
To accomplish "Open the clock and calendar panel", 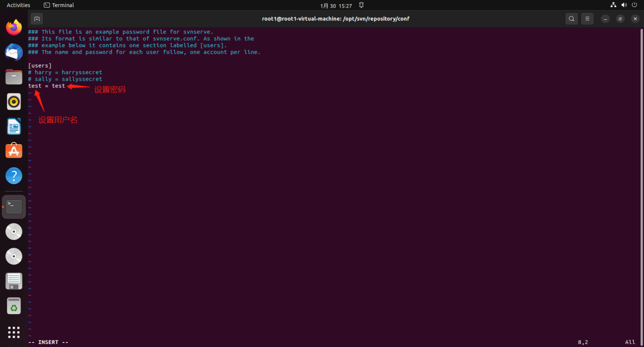I will (x=336, y=6).
